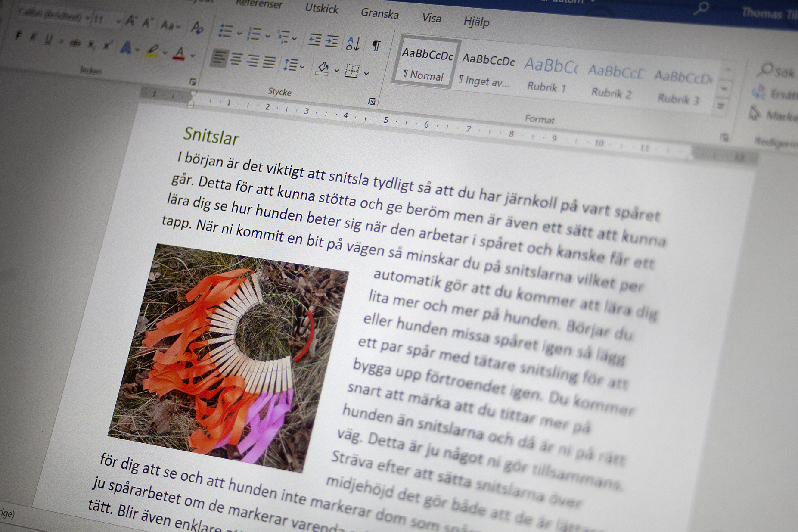Click the Ersätt replace button
Image resolution: width=798 pixels, height=532 pixels.
point(774,93)
